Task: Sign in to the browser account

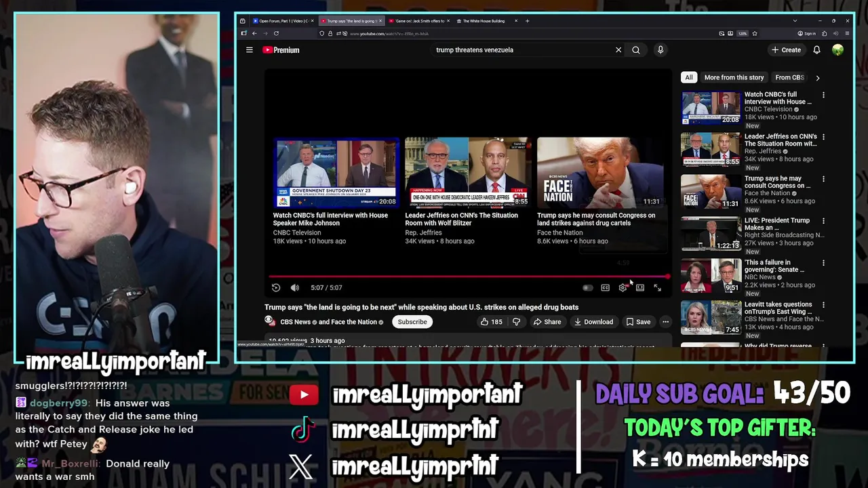Action: pos(807,33)
